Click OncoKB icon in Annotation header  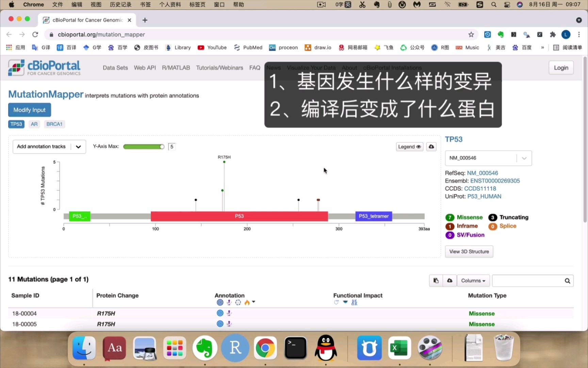(220, 303)
